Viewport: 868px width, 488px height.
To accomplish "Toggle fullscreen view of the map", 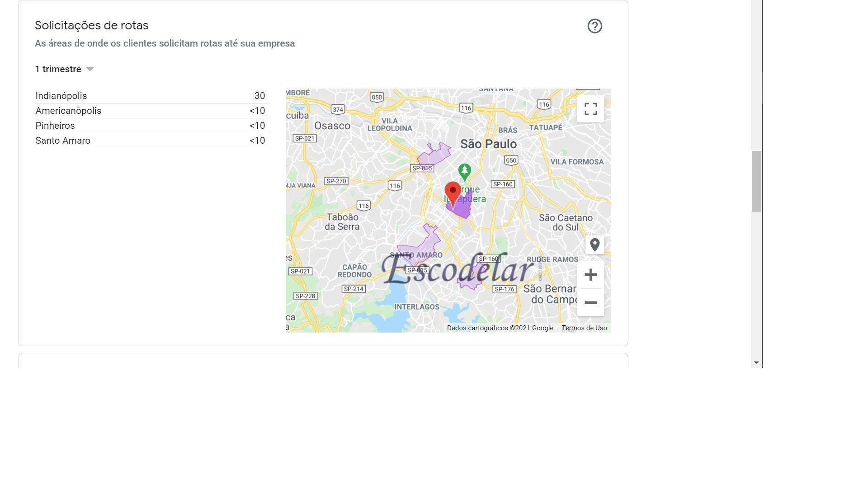I will point(590,109).
